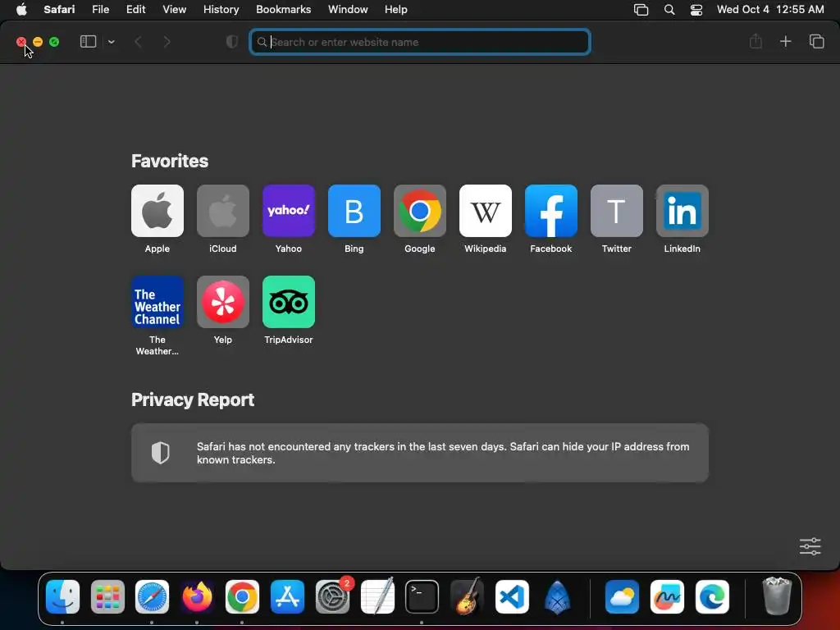Screen dimensions: 840x630
Task: Open Microsoft Edge from the Dock
Action: (x=712, y=596)
